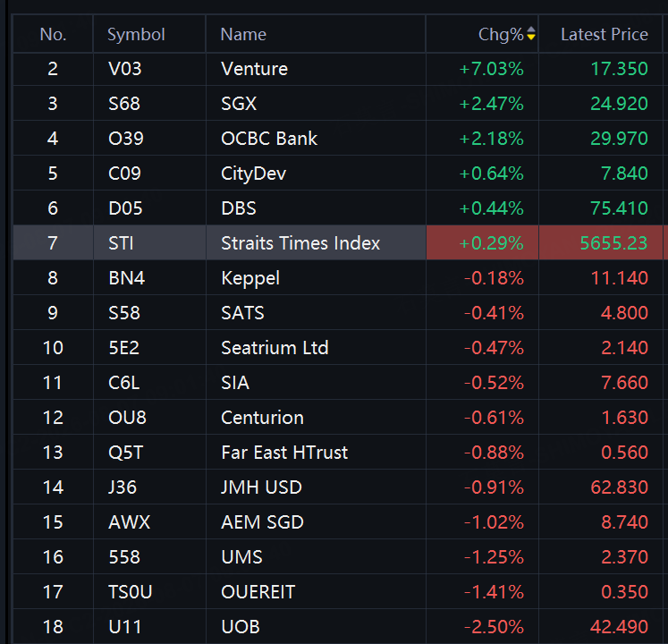Select the SATS stock name

242,313
